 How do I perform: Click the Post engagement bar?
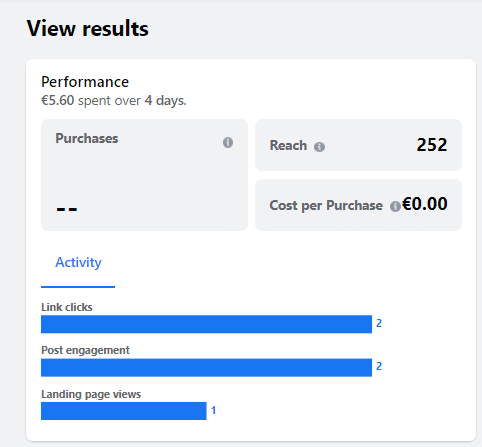(x=206, y=368)
